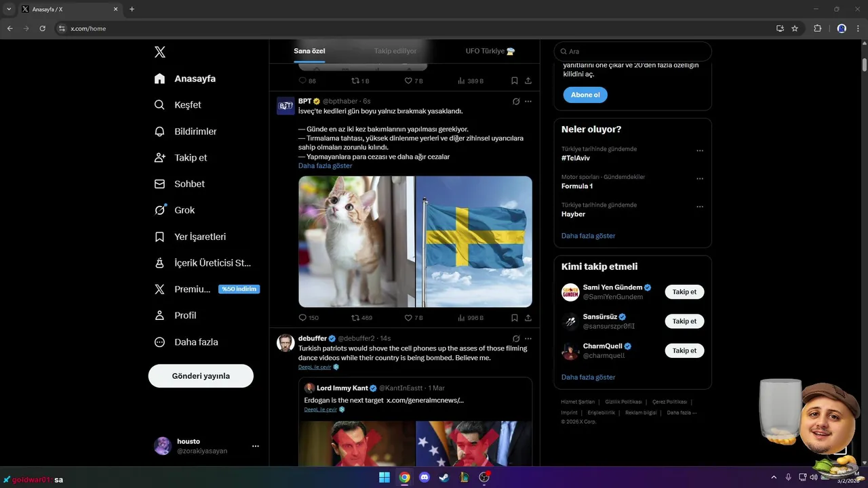This screenshot has height=488, width=868.
Task: Expand BPT post with Daha fazla göster
Action: click(x=325, y=166)
